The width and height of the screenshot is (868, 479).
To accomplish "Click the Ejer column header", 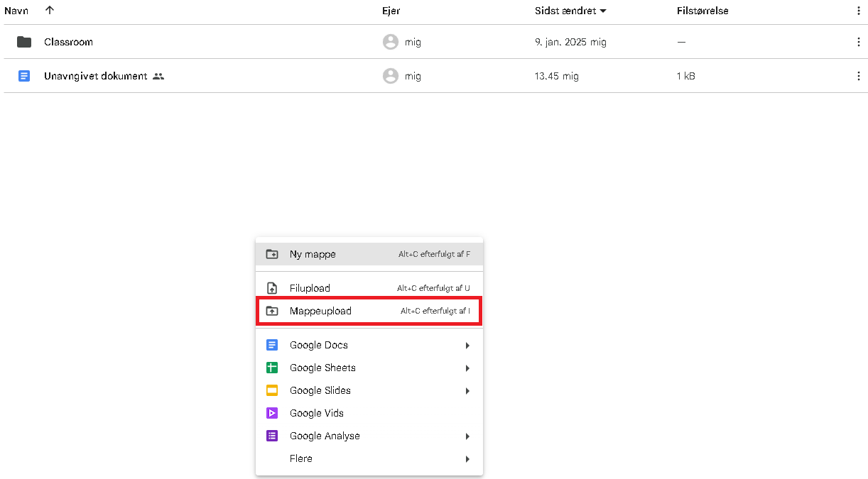I will tap(391, 11).
